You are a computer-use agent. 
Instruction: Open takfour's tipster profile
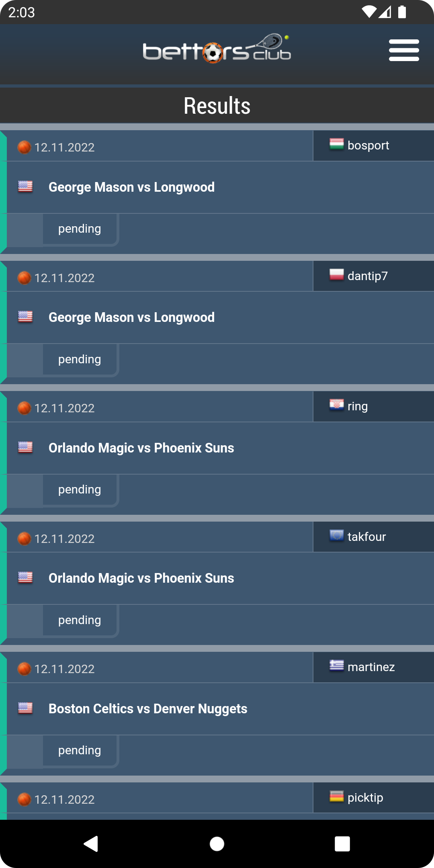[x=366, y=537]
